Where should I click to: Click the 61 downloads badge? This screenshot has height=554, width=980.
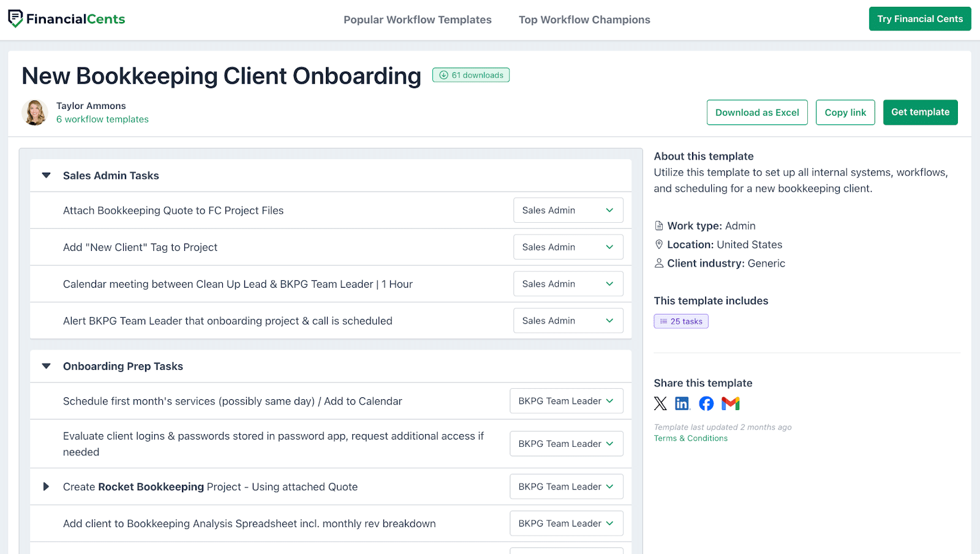(471, 75)
